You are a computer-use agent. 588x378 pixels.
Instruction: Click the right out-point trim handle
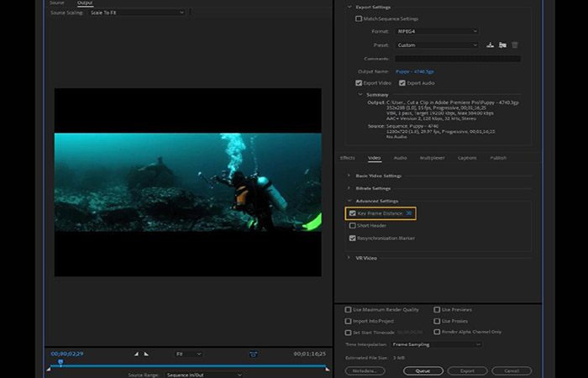(328, 370)
